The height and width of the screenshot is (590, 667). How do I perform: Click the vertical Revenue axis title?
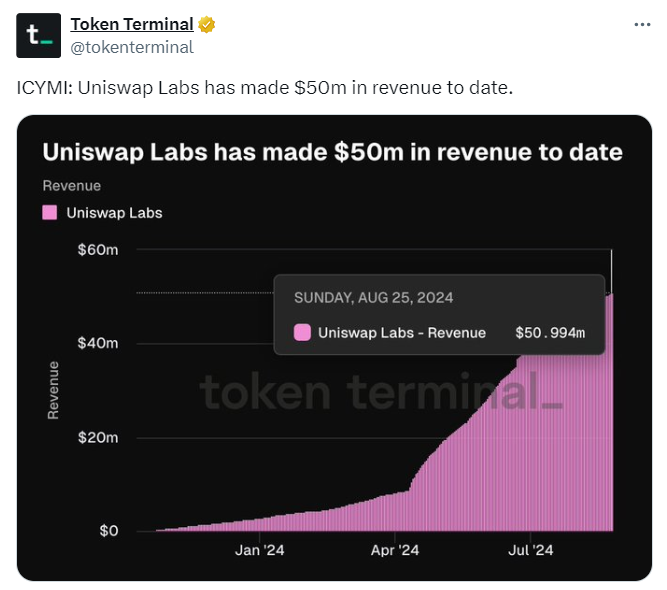click(54, 390)
